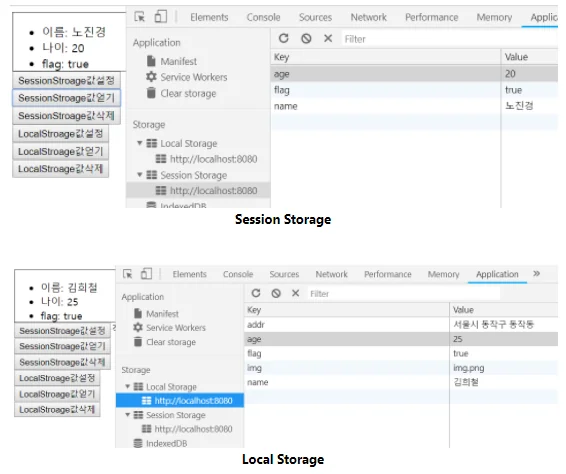Collapse Local Storage tree in upper panel
This screenshot has width=566, height=474.
click(139, 143)
